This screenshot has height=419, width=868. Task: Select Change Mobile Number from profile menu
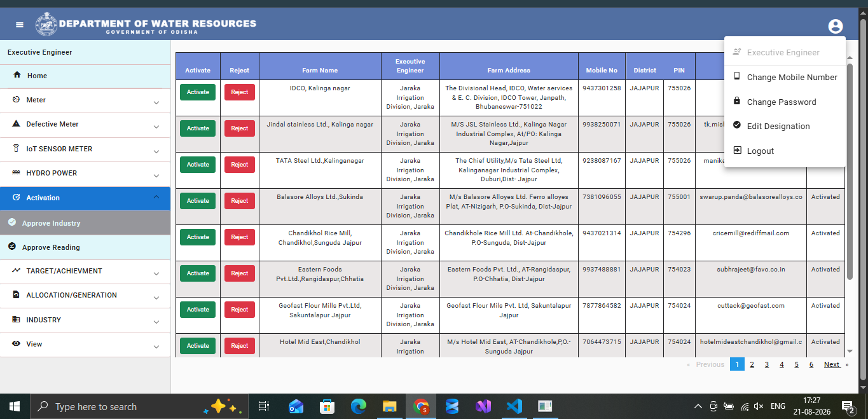[x=785, y=77]
